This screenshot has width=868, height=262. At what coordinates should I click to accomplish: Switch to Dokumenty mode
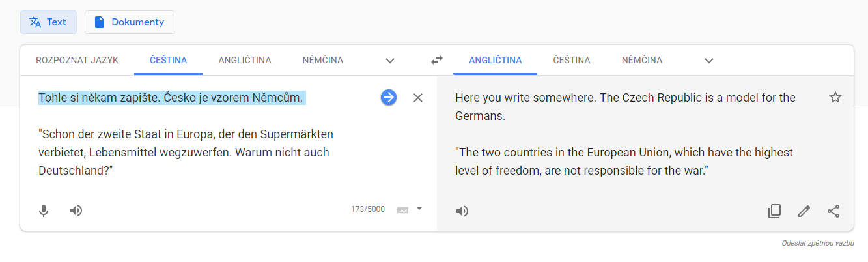point(130,22)
